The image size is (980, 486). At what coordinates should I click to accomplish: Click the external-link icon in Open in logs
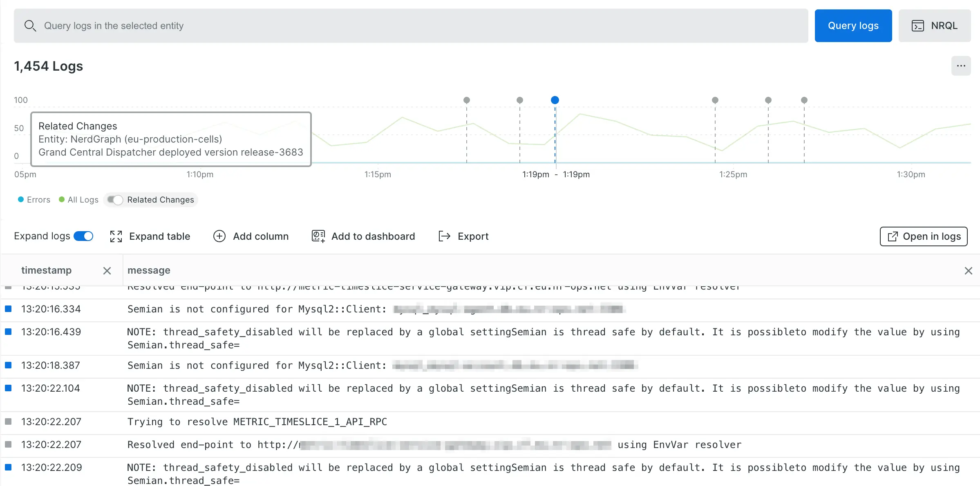(x=893, y=236)
